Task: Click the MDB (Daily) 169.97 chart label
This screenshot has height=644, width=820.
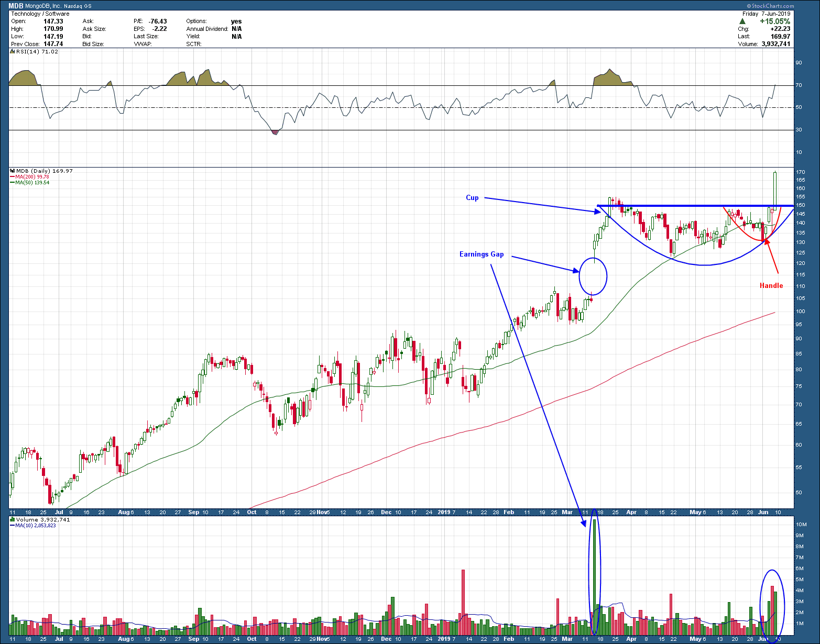Action: coord(45,171)
